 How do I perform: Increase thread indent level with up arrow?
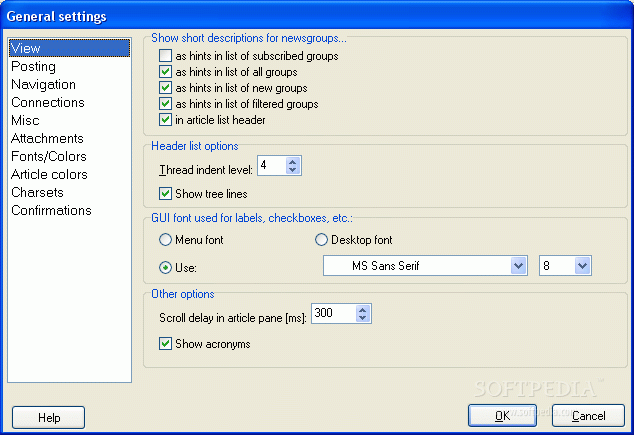pos(292,162)
